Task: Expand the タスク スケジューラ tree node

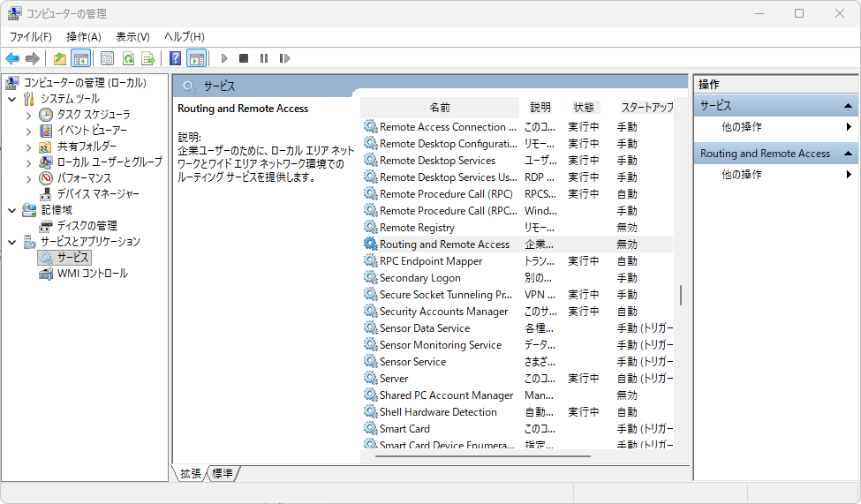Action: 28,115
